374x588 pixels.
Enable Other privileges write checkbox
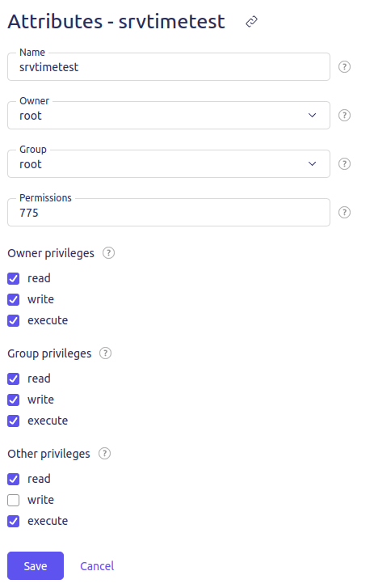pos(14,500)
